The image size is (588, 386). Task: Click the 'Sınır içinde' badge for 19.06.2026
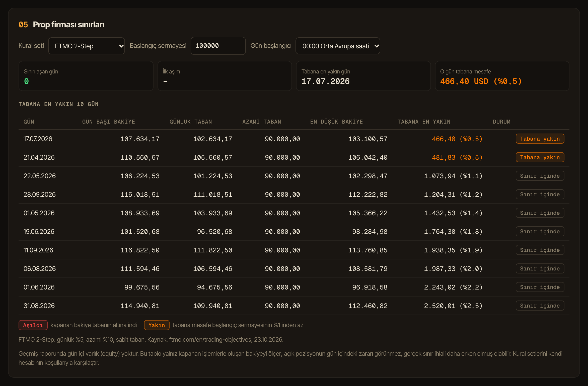point(540,232)
